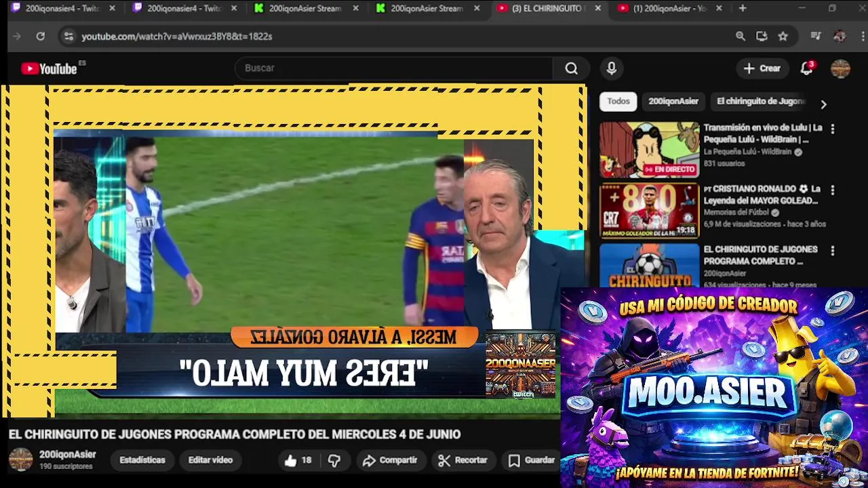Click the Crear button

[x=762, y=68]
